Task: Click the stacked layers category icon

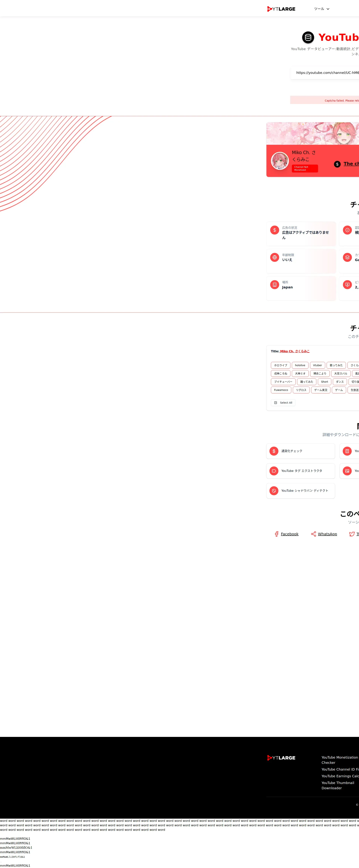Action: 347,257
